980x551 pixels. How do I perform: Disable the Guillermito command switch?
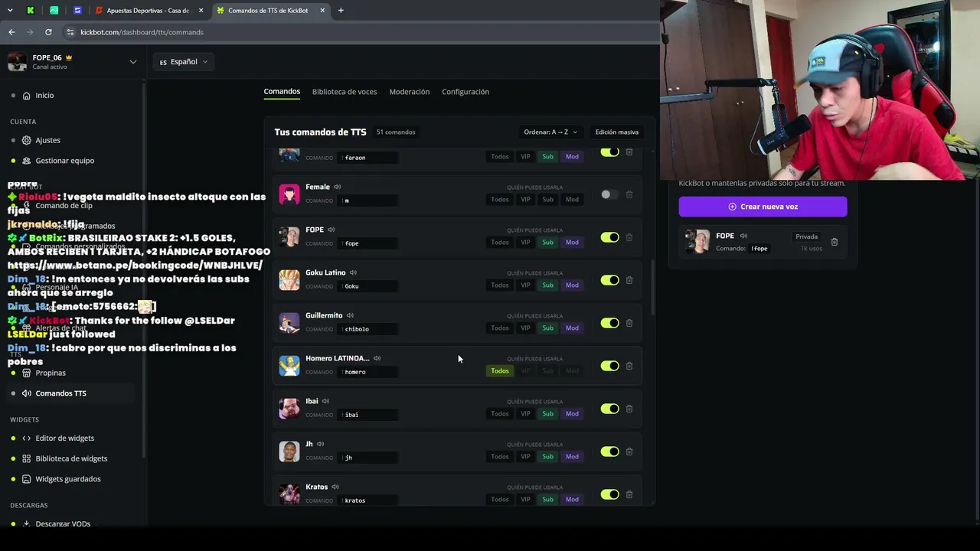click(609, 323)
